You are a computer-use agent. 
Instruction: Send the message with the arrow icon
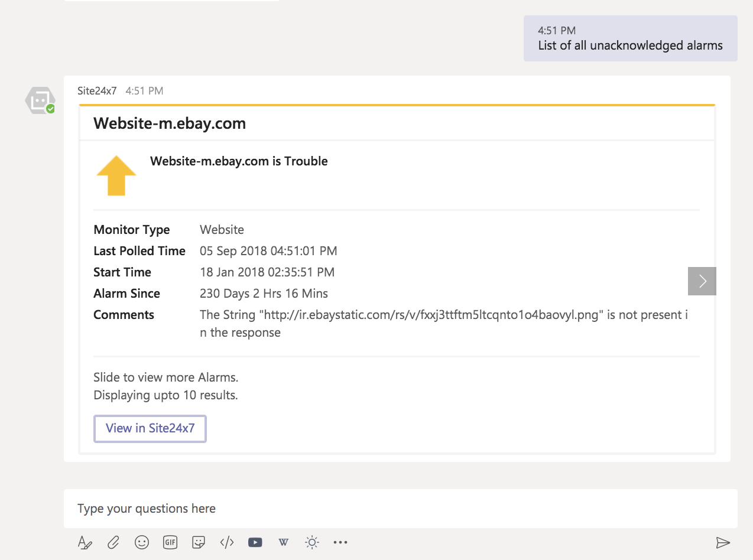[722, 542]
